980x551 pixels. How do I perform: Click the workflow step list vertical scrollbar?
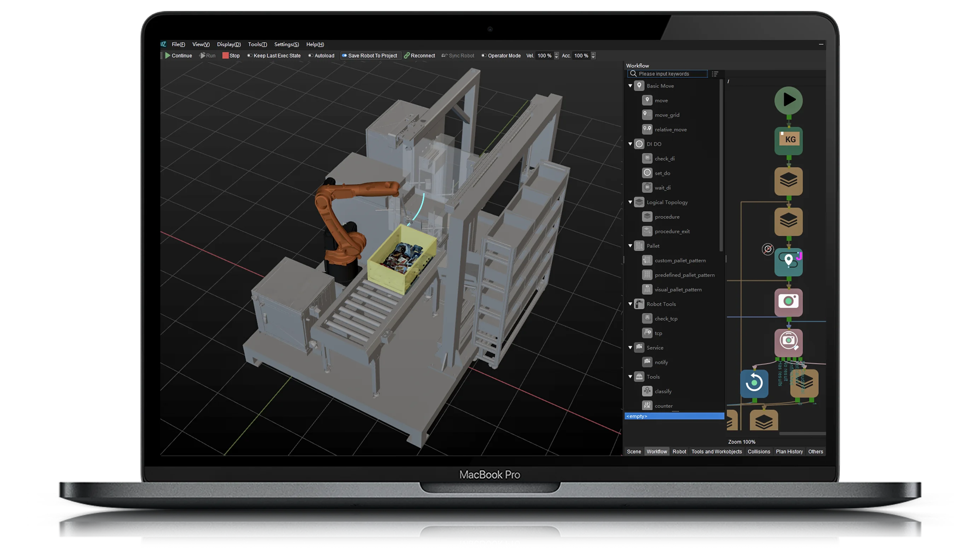pos(721,166)
